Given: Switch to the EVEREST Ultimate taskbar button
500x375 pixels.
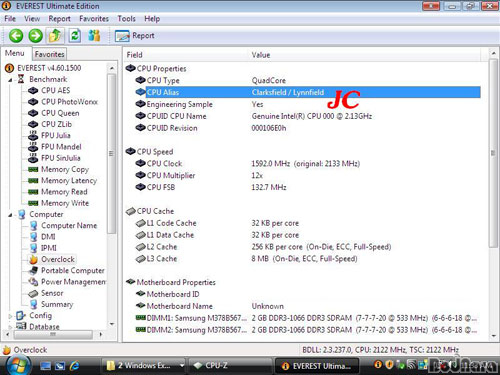Looking at the screenshot, I should point(317,366).
